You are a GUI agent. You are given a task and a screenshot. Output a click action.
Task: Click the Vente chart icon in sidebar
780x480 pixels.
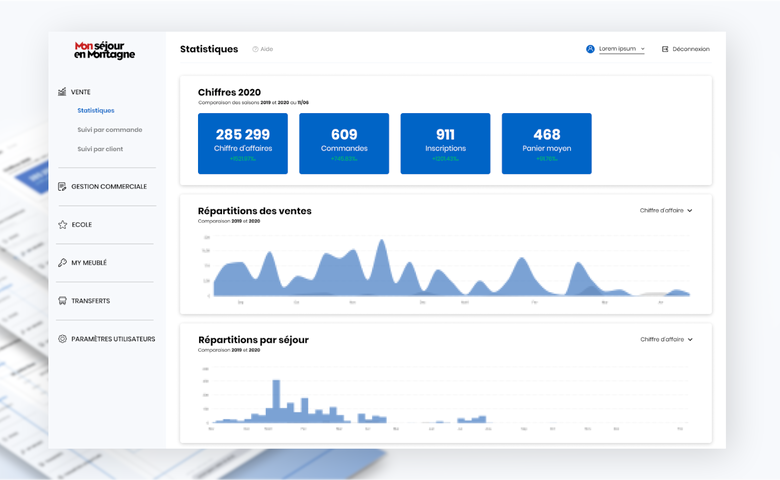pos(62,92)
